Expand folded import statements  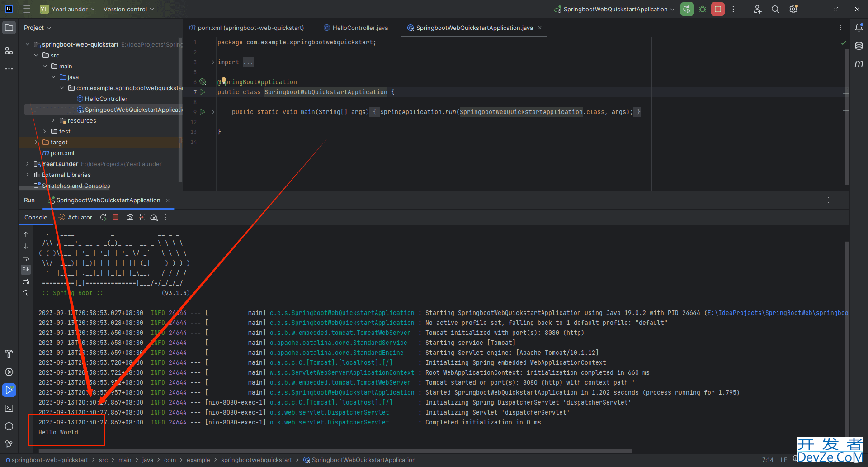click(213, 62)
